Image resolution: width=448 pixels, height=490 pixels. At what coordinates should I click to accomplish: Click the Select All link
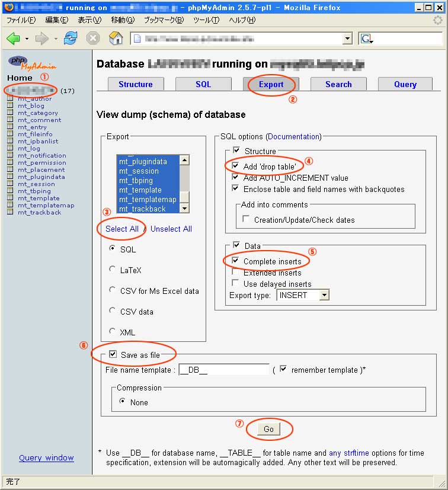pyautogui.click(x=122, y=229)
